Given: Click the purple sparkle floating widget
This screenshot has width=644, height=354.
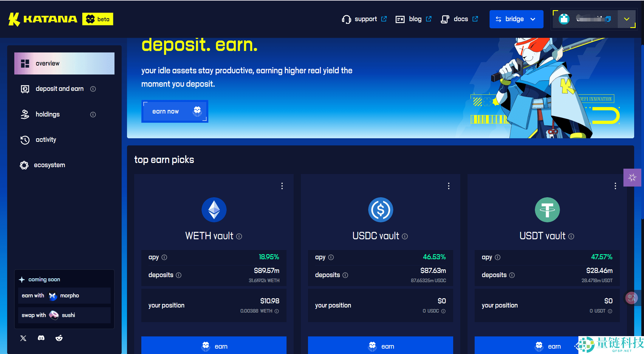Looking at the screenshot, I should tap(632, 178).
